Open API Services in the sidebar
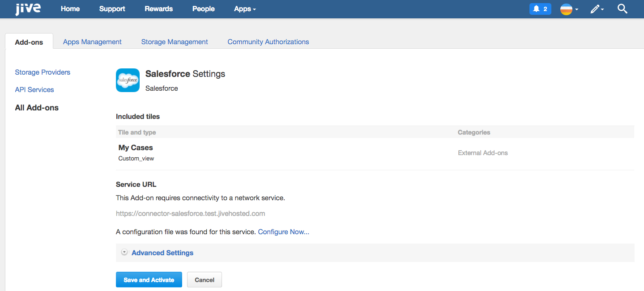 34,89
